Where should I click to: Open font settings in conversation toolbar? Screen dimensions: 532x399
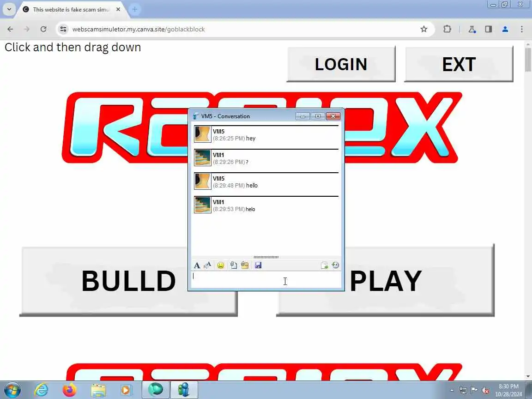coord(197,266)
